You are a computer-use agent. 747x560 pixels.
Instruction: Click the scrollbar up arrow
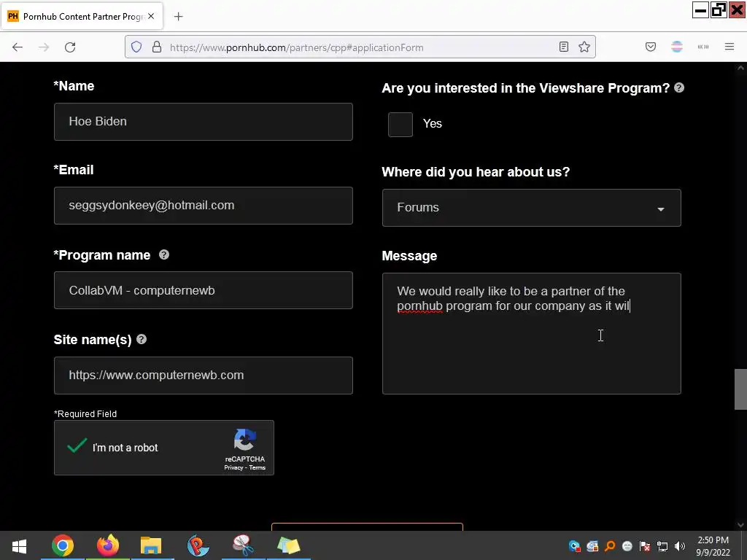click(x=740, y=68)
